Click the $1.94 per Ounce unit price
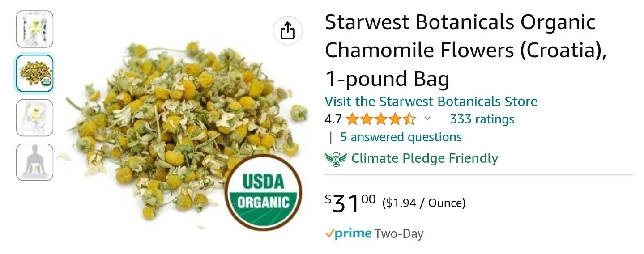644x254 pixels. point(424,203)
